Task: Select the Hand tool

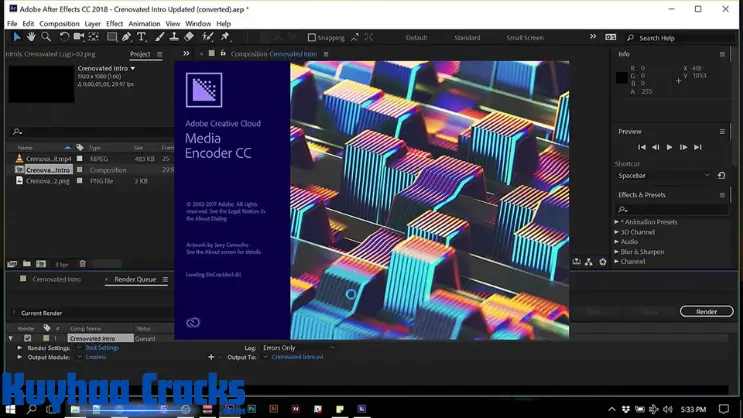Action: coord(31,37)
